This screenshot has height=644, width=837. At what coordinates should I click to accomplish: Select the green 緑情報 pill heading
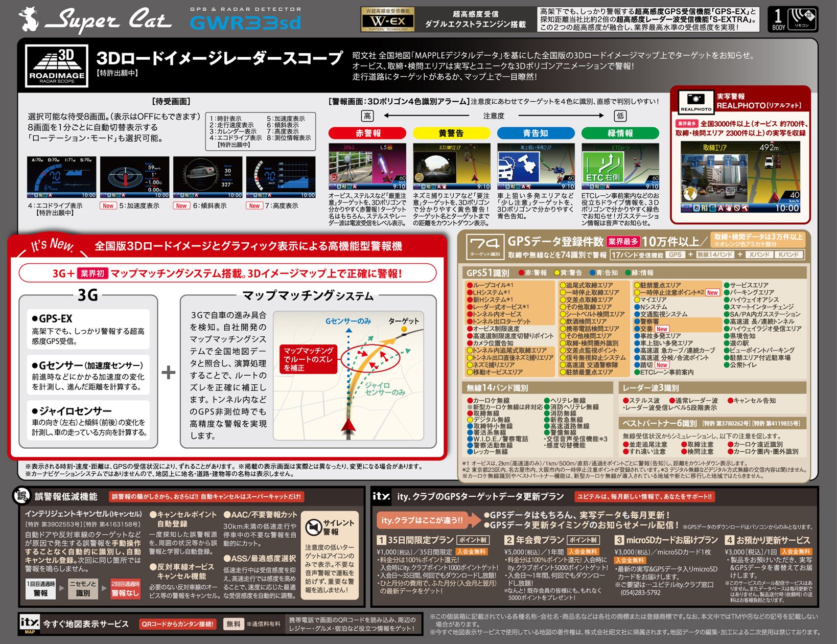pos(620,133)
